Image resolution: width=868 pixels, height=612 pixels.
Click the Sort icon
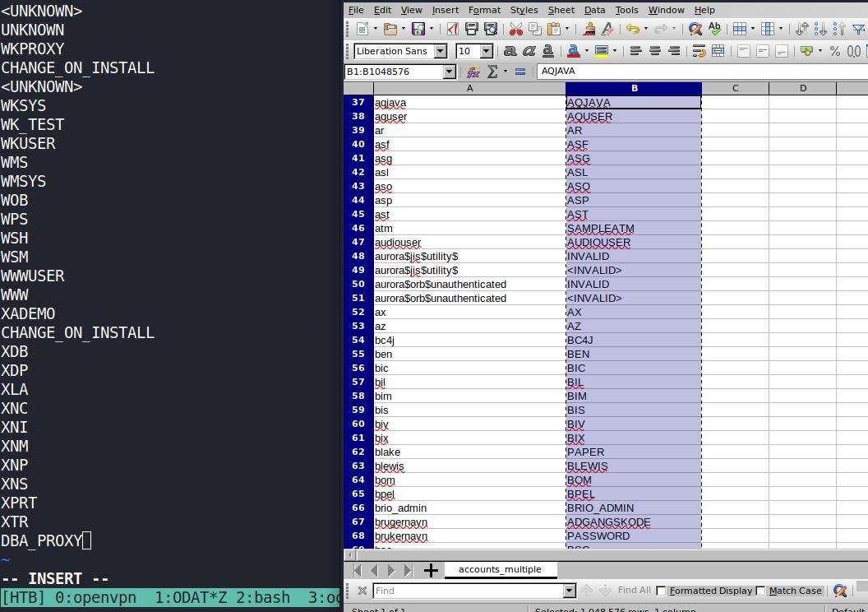[802, 29]
